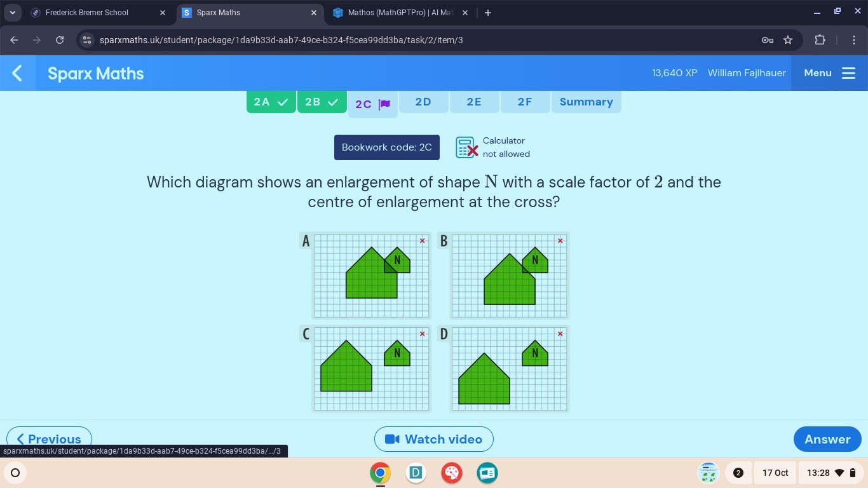Close the Sparx Maths tab
This screenshot has width=868, height=488.
[314, 13]
